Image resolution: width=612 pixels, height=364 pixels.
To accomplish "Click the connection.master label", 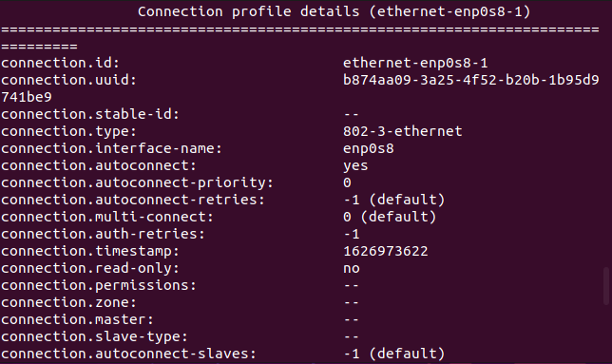I will (x=77, y=320).
